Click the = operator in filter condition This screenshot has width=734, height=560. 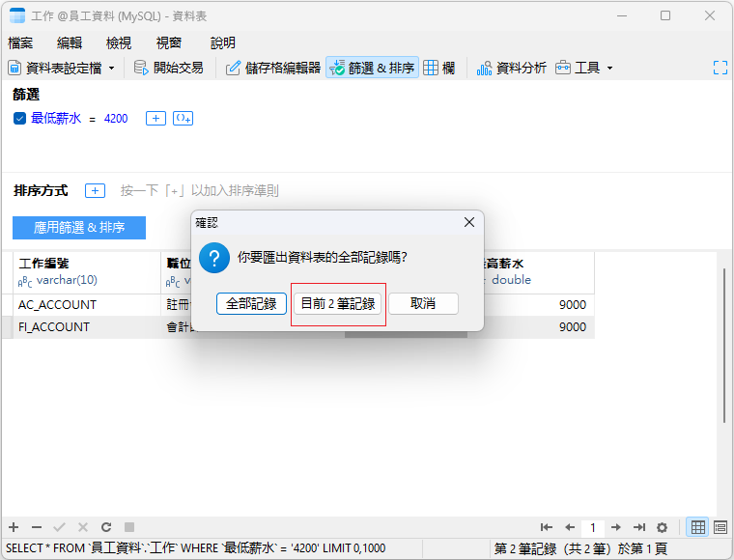[93, 118]
